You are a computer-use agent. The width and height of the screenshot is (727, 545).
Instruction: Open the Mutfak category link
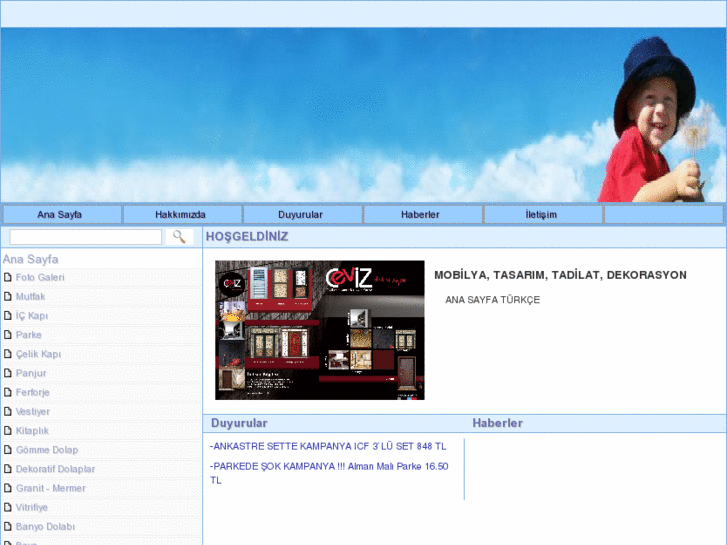(x=30, y=296)
